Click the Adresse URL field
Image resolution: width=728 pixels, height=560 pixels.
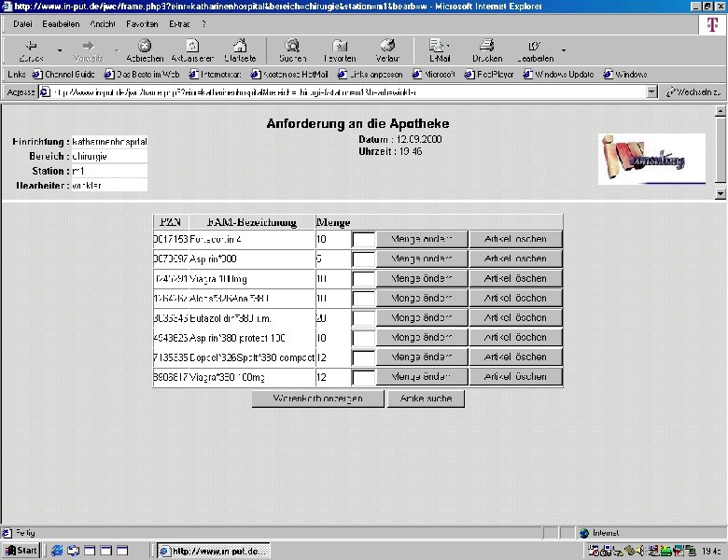pos(343,92)
